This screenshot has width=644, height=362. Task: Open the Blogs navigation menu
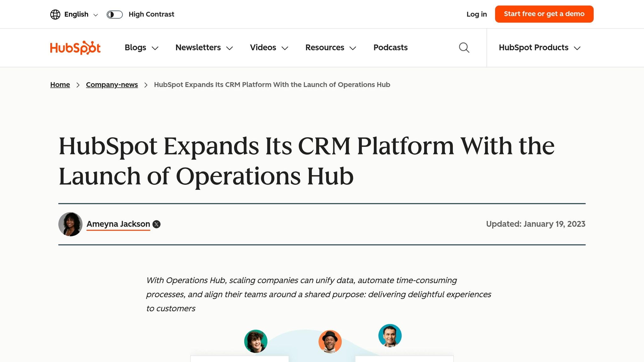click(x=135, y=47)
